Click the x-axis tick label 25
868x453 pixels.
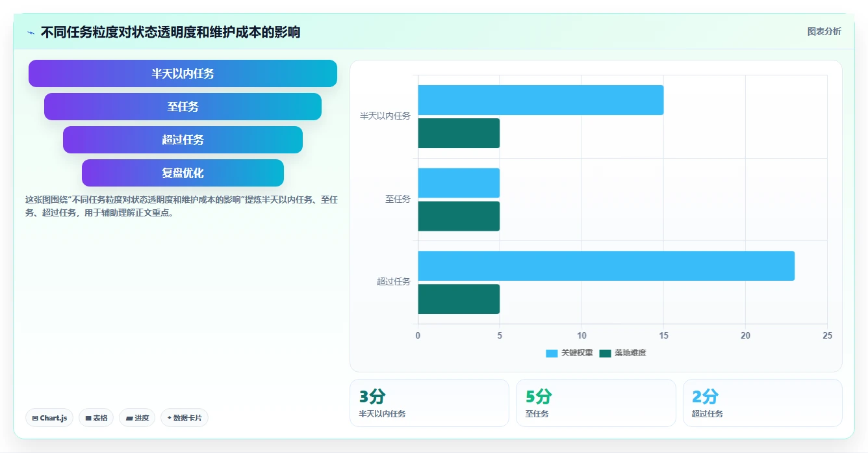click(827, 335)
